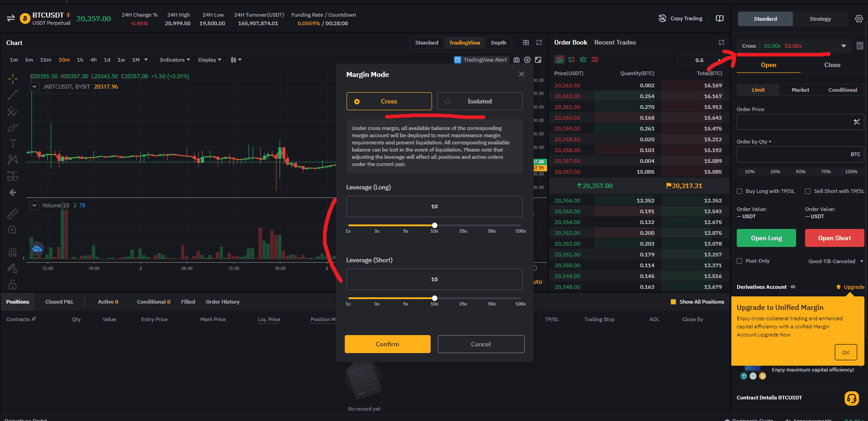The width and height of the screenshot is (868, 421).
Task: Select the Isolated margin mode option
Action: click(480, 101)
